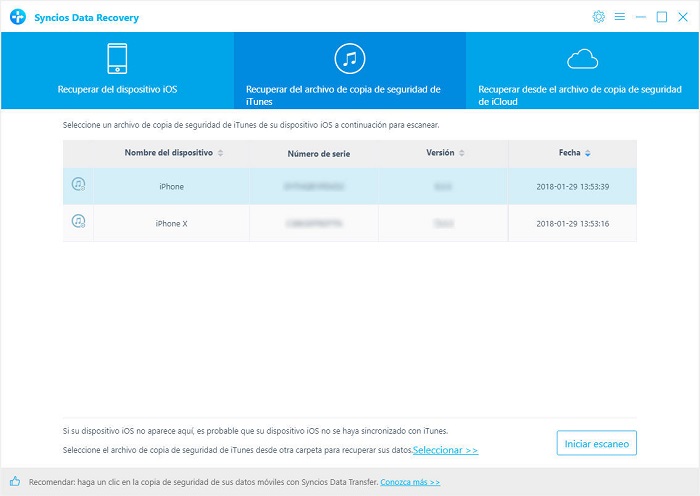Click the Syncios Data Recovery title text
The image size is (700, 496).
point(87,18)
